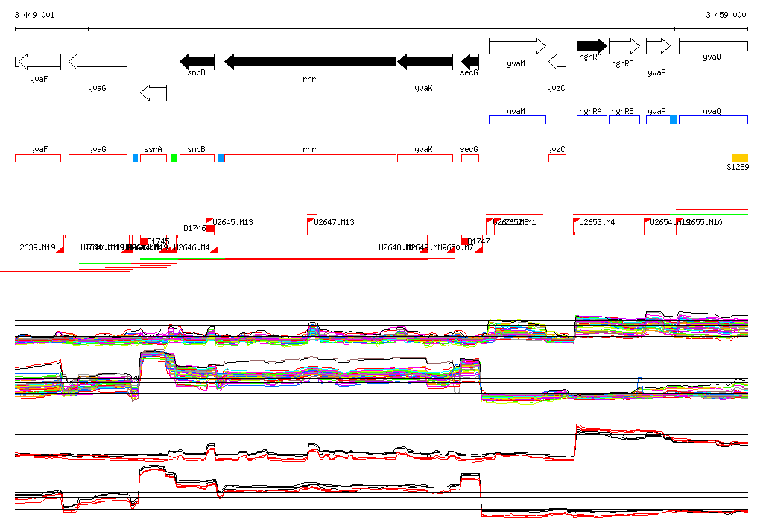The height and width of the screenshot is (532, 763).
Task: Click the red yvaK annotation box
Action: tap(425, 158)
